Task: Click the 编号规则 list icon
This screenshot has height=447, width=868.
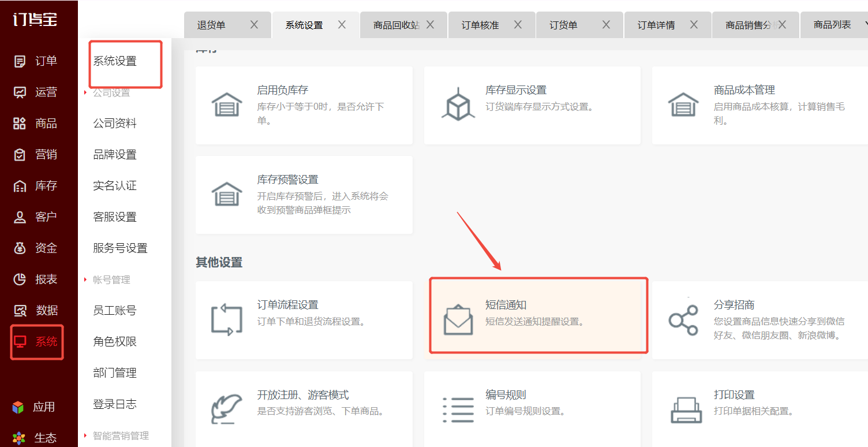Action: (458, 409)
